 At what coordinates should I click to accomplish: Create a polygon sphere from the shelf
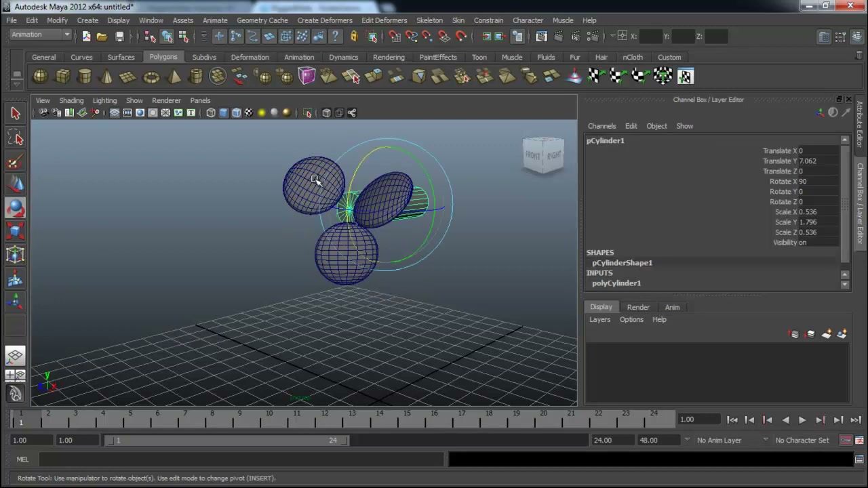coord(40,77)
